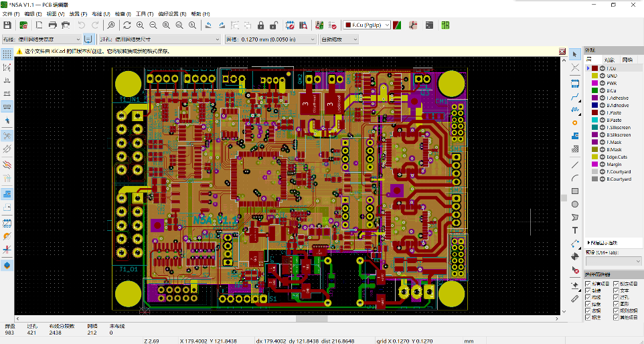The width and height of the screenshot is (644, 344).
Task: Open the 工具 (T) menu
Action: [144, 13]
